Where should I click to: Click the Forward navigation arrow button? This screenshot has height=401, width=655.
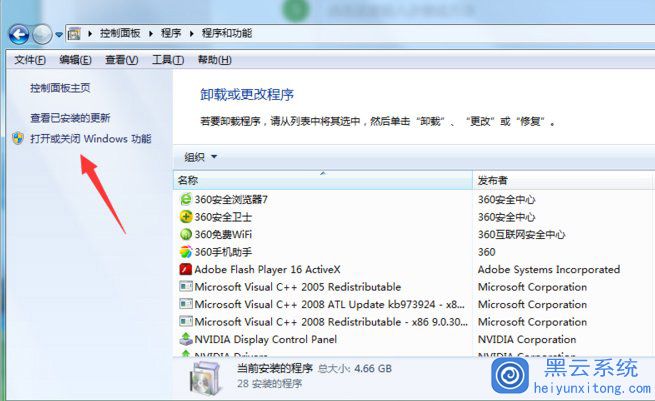pos(42,35)
